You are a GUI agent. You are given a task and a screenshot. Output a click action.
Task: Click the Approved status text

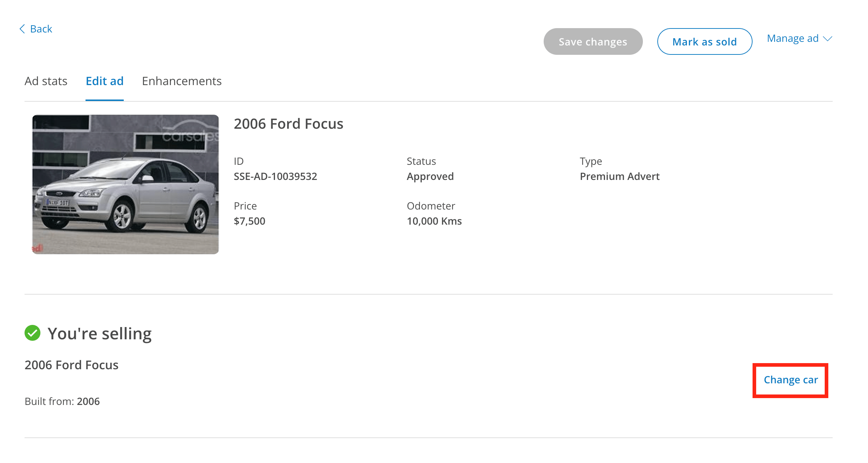[x=430, y=176]
